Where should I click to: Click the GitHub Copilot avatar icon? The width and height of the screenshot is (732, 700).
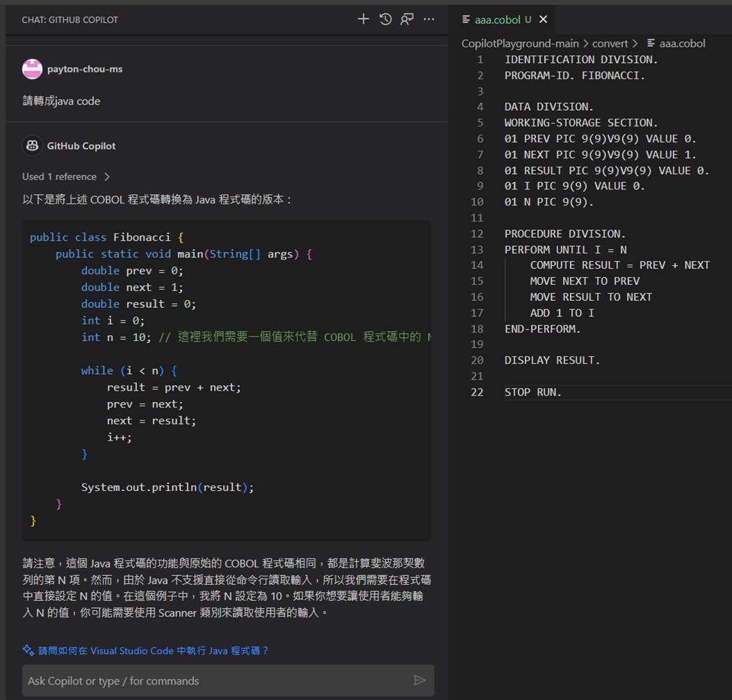coord(32,145)
